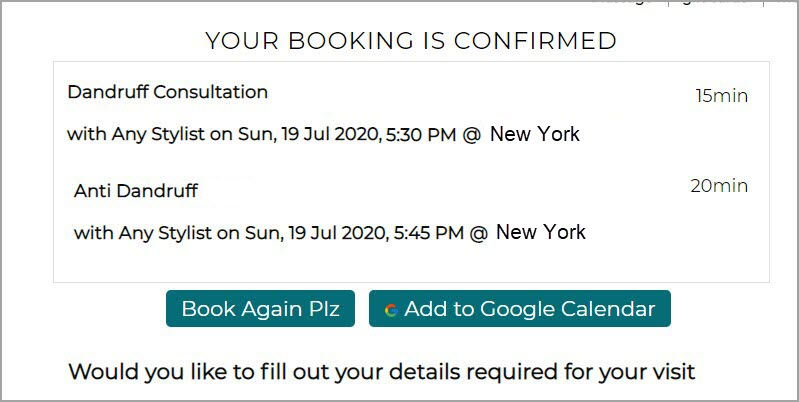The width and height of the screenshot is (799, 402).
Task: Select the Anti Dandruff service title
Action: (x=136, y=191)
